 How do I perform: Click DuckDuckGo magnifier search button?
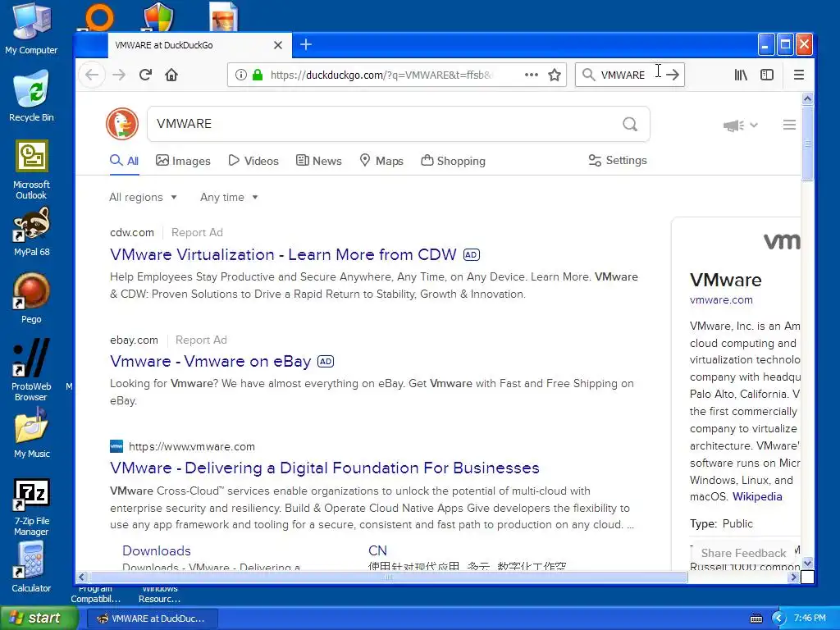tap(630, 125)
